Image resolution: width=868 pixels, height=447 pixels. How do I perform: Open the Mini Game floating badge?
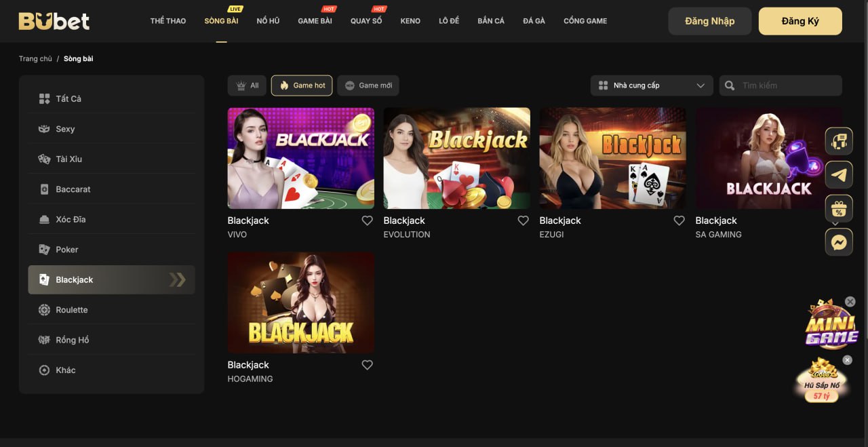tap(831, 326)
